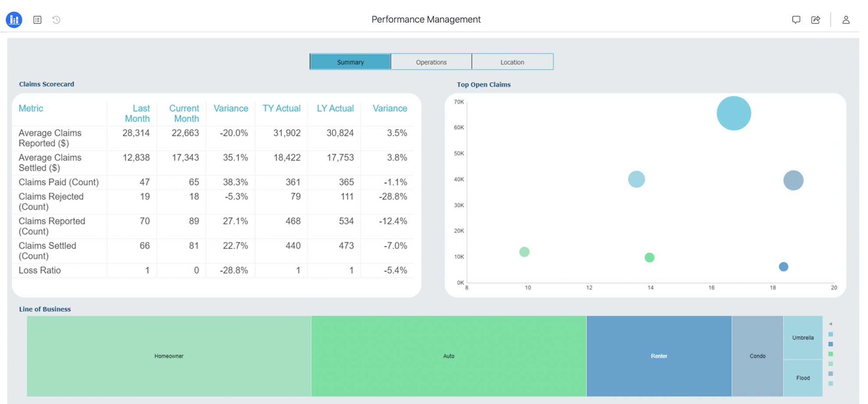Switch to the Summary tab

pyautogui.click(x=350, y=62)
